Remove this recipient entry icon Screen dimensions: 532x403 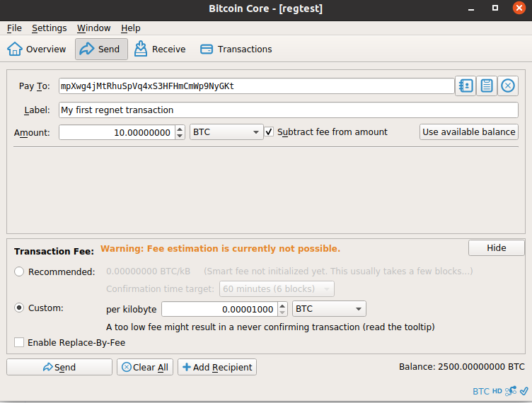[507, 86]
